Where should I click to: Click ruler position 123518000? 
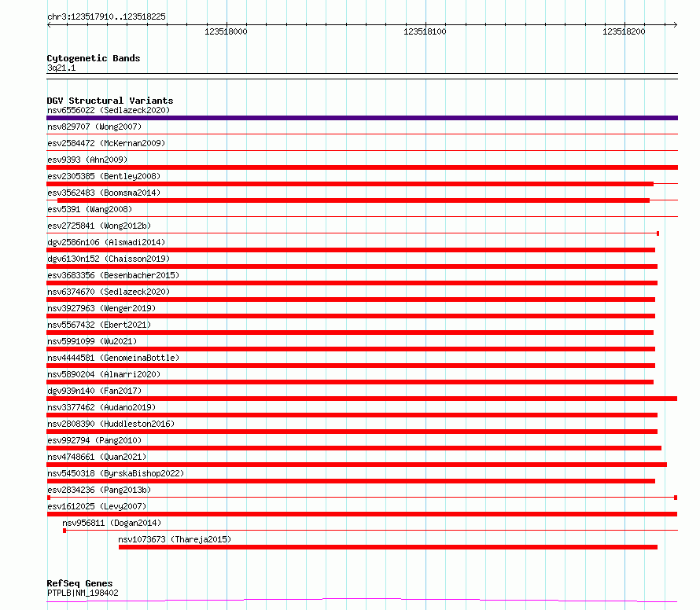(226, 31)
